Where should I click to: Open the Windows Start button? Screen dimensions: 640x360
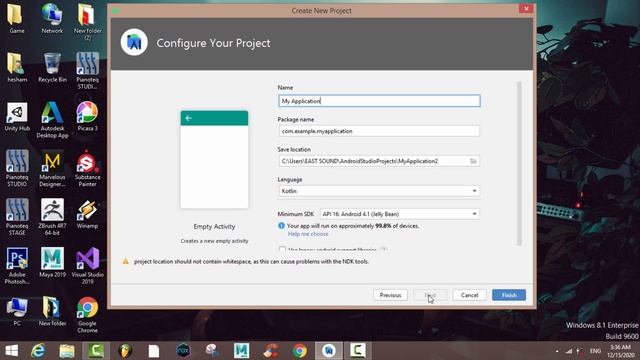tap(12, 351)
